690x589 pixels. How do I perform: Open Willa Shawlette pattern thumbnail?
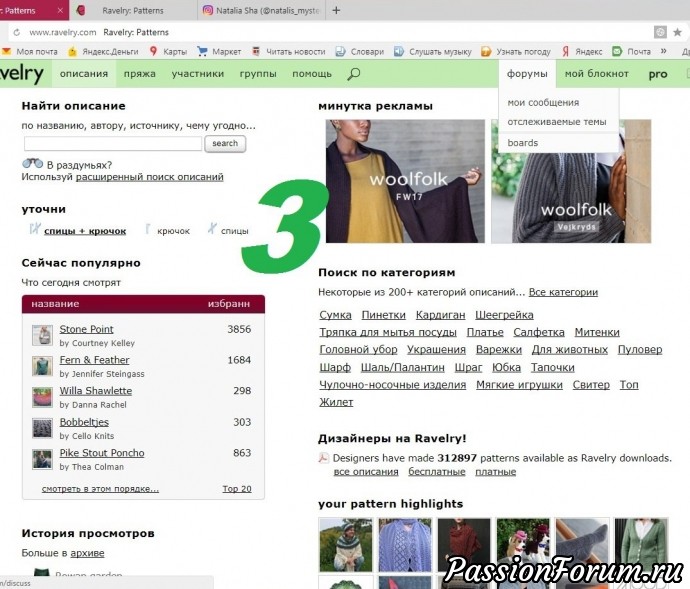point(42,397)
